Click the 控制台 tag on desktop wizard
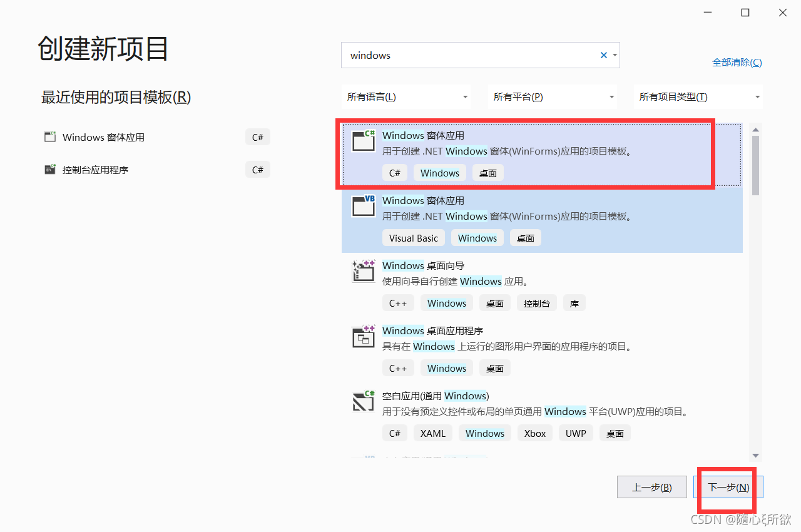This screenshot has width=801, height=532. point(537,303)
